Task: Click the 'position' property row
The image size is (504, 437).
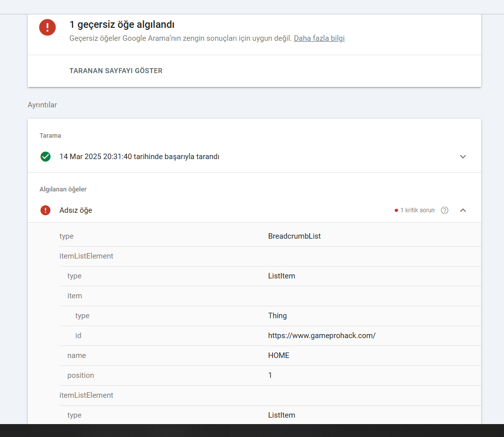Action: tap(270, 375)
